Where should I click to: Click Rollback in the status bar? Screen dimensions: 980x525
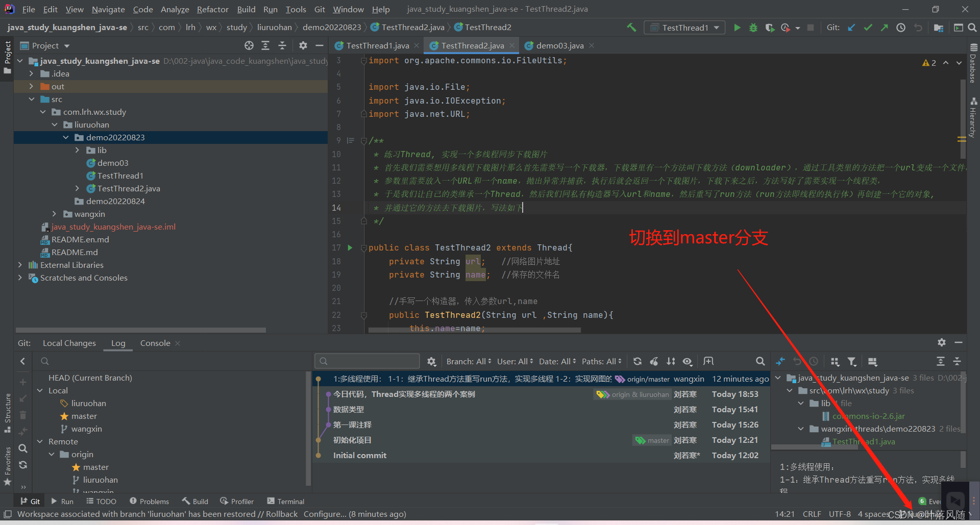[x=282, y=514]
